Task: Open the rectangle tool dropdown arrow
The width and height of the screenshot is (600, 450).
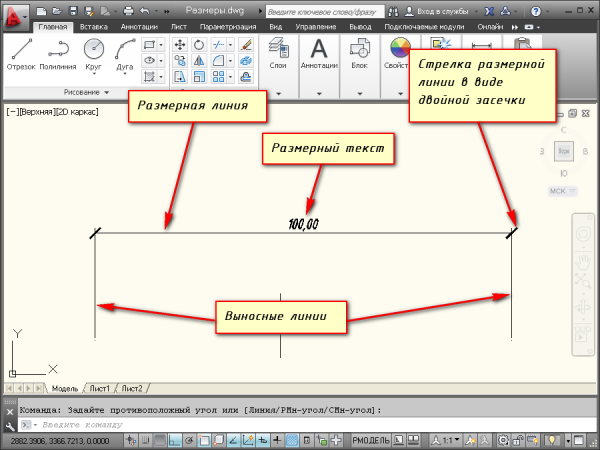Action: [x=161, y=45]
